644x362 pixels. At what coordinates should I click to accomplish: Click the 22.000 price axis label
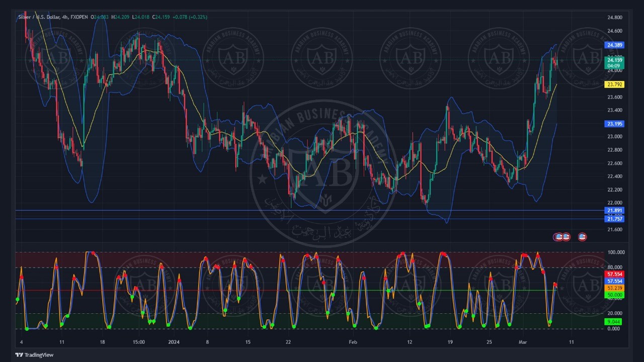click(615, 203)
